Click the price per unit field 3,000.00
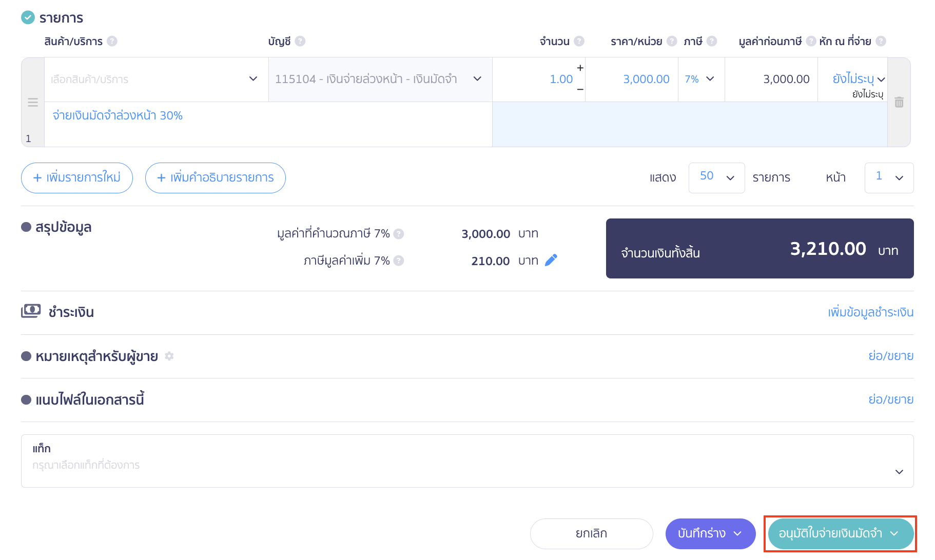This screenshot has width=935, height=560. (632, 79)
